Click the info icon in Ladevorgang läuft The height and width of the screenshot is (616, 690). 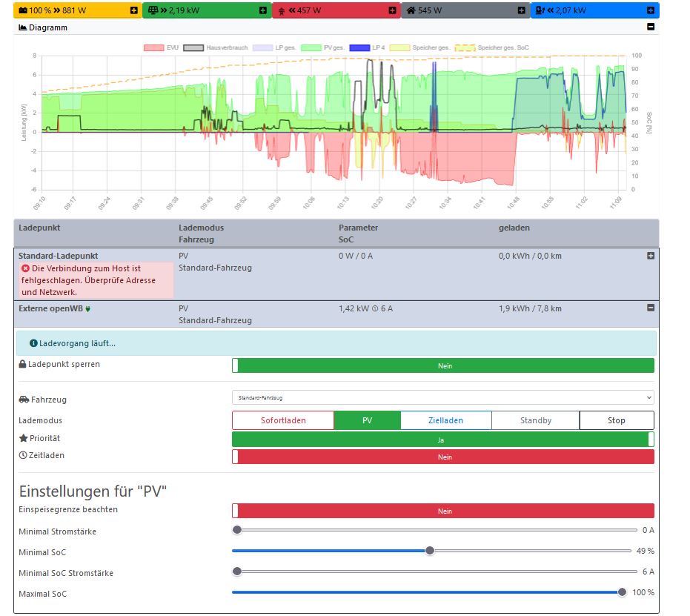click(x=33, y=343)
